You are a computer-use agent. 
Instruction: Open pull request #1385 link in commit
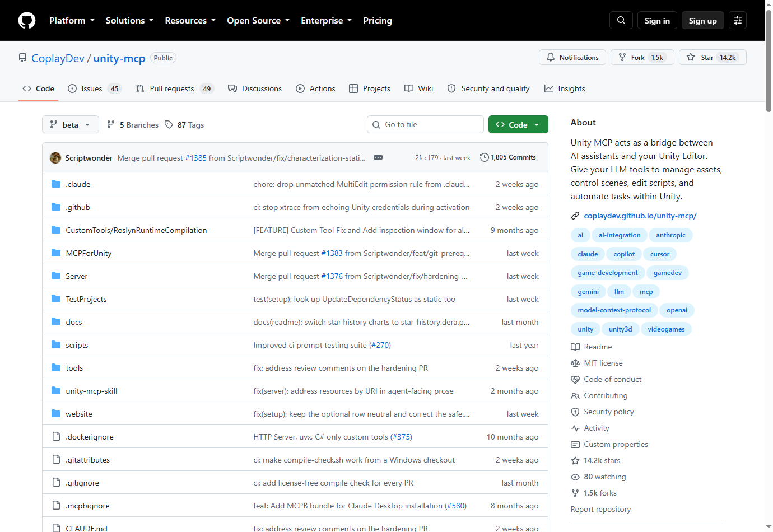(x=195, y=158)
